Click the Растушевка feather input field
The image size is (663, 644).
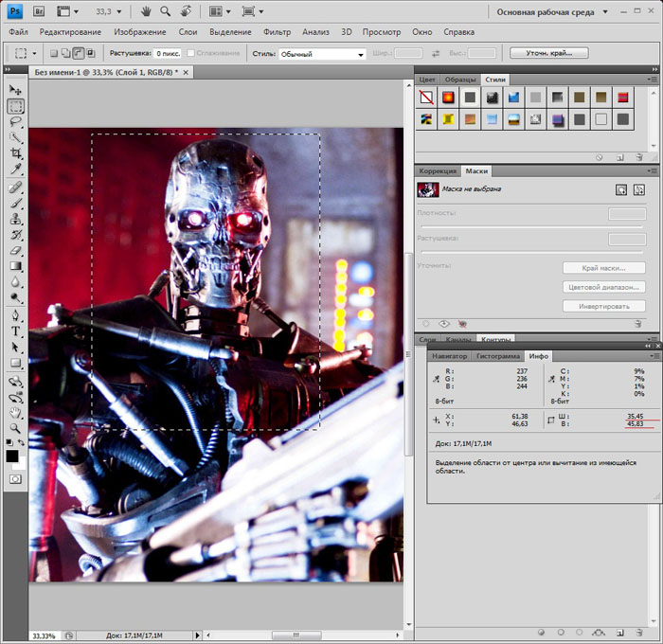click(168, 54)
